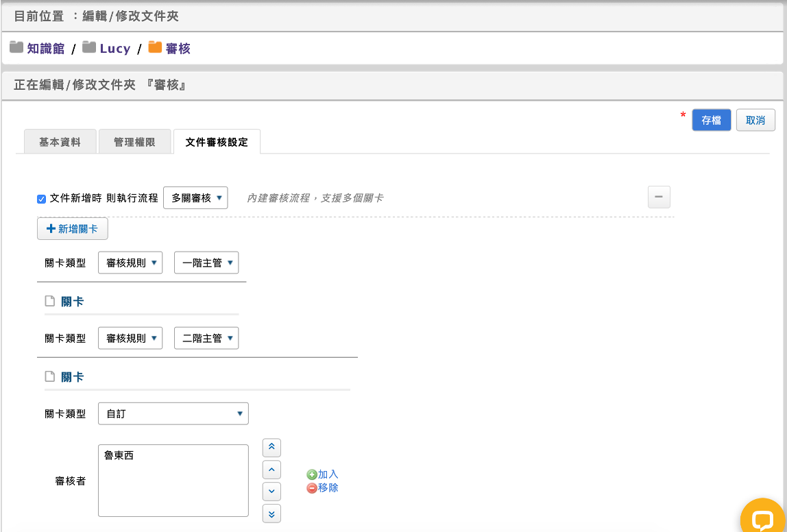787x532 pixels.
Task: Switch to the 基本資料 tab
Action: click(60, 142)
